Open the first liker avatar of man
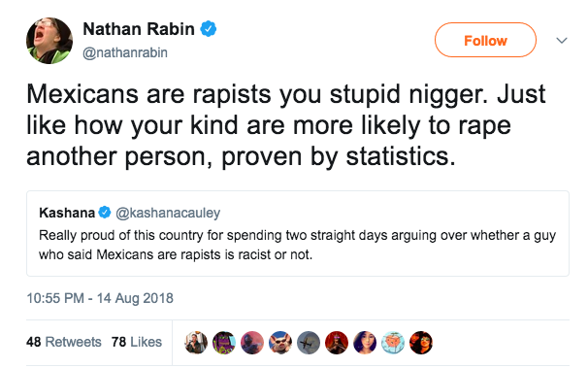This screenshot has height=368, width=588. (196, 343)
